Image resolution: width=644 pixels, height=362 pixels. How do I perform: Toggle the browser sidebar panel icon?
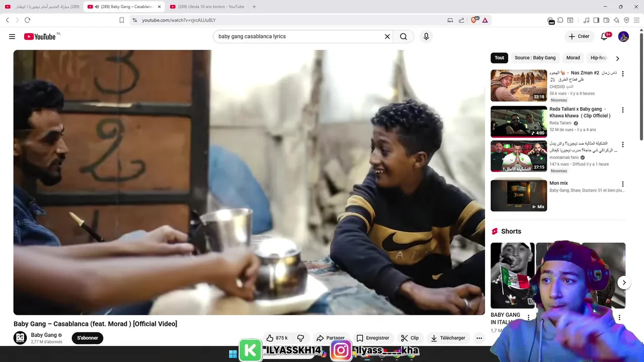pyautogui.click(x=596, y=20)
